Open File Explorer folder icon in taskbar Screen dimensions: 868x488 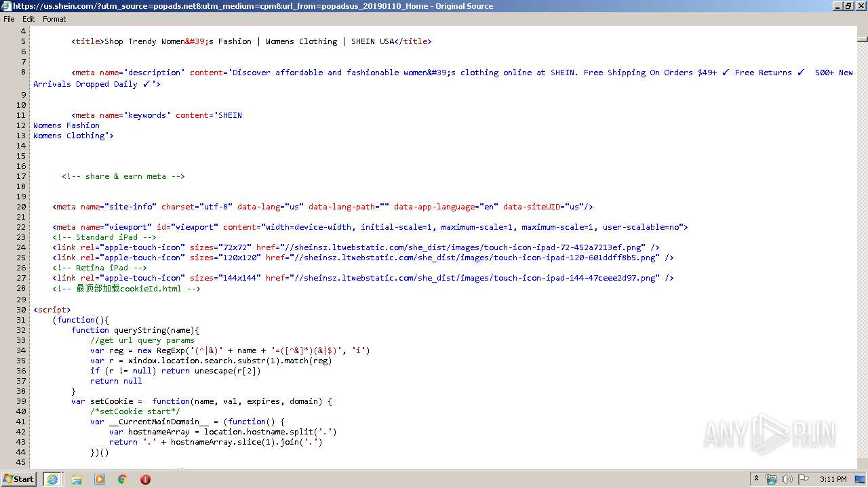(x=77, y=479)
